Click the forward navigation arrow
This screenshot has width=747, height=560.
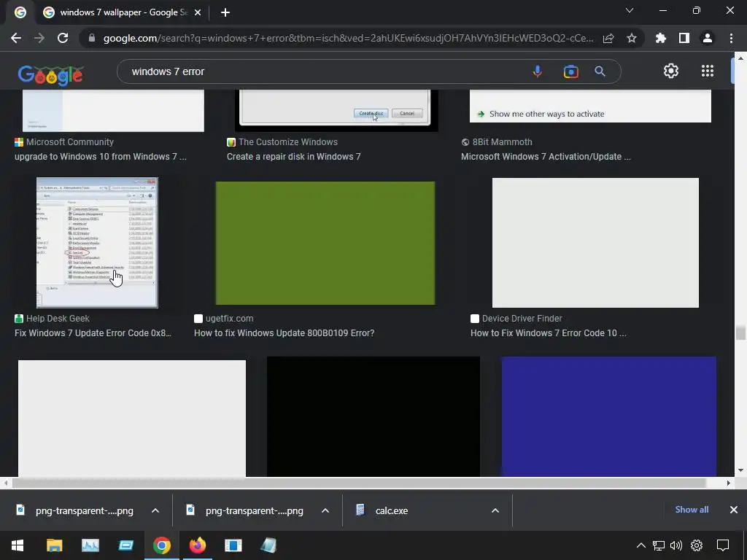tap(39, 38)
